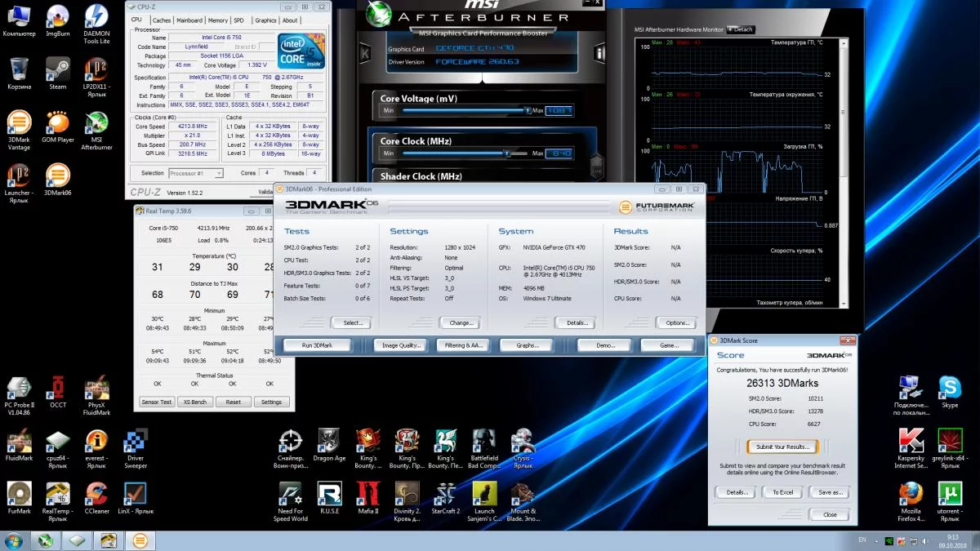Expand the Processor #1 selection dropdown
Viewport: 980px width, 551px height.
(195, 173)
